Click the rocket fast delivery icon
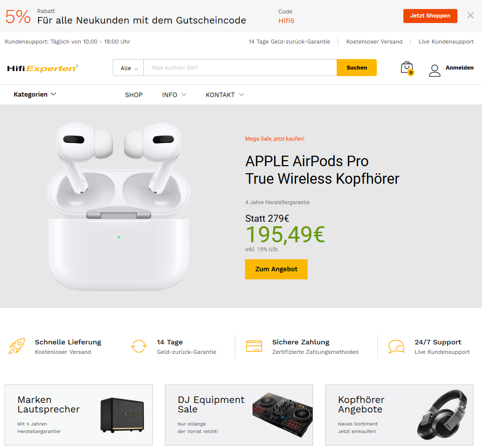Screen dimensions: 482x448 coord(17,346)
